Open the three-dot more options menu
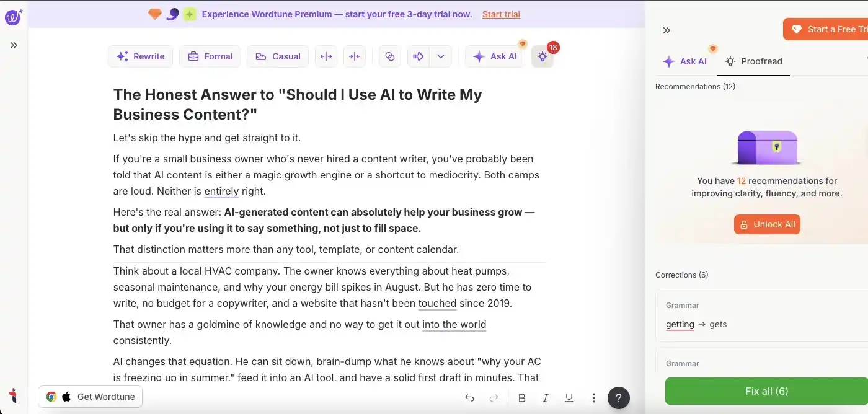This screenshot has height=414, width=868. pos(593,398)
